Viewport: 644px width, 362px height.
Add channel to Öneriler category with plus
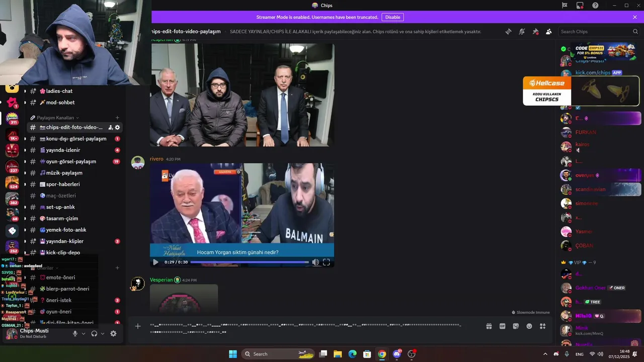click(117, 268)
